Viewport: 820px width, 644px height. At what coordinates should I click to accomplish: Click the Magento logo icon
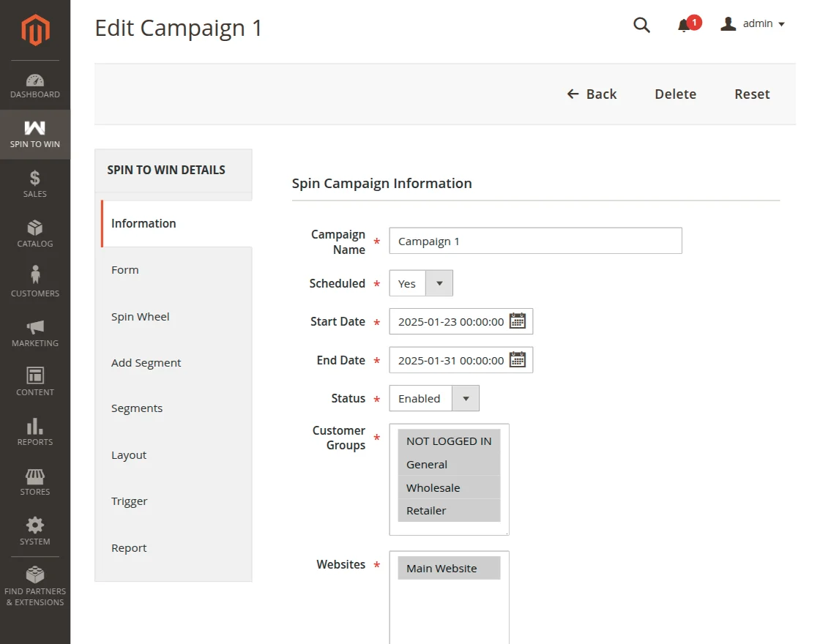[35, 30]
